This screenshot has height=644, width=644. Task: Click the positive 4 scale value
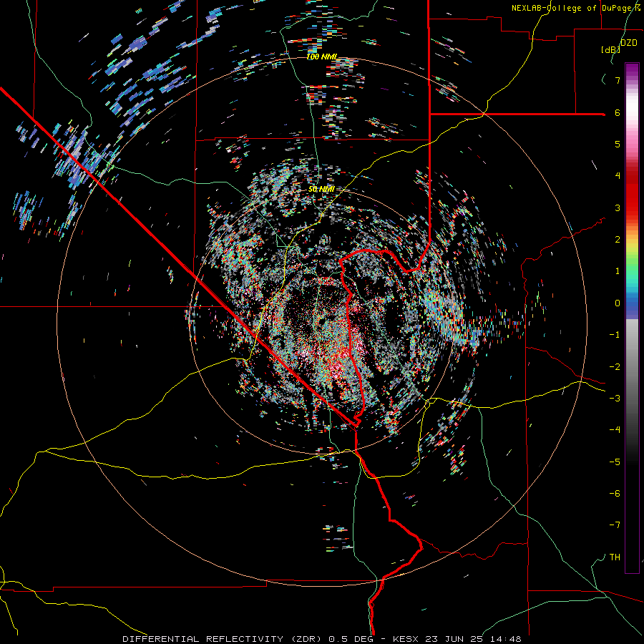[x=618, y=176]
